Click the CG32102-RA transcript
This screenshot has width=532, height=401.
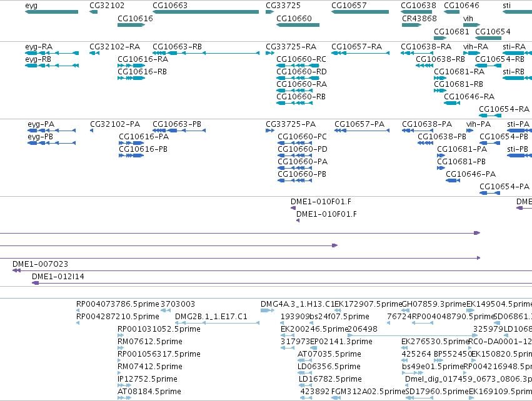pos(94,53)
